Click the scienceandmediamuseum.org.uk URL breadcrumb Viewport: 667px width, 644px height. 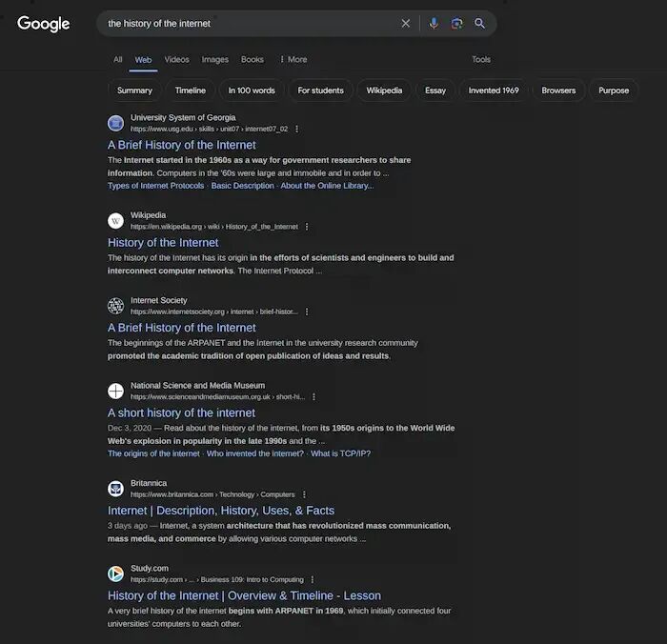click(217, 397)
